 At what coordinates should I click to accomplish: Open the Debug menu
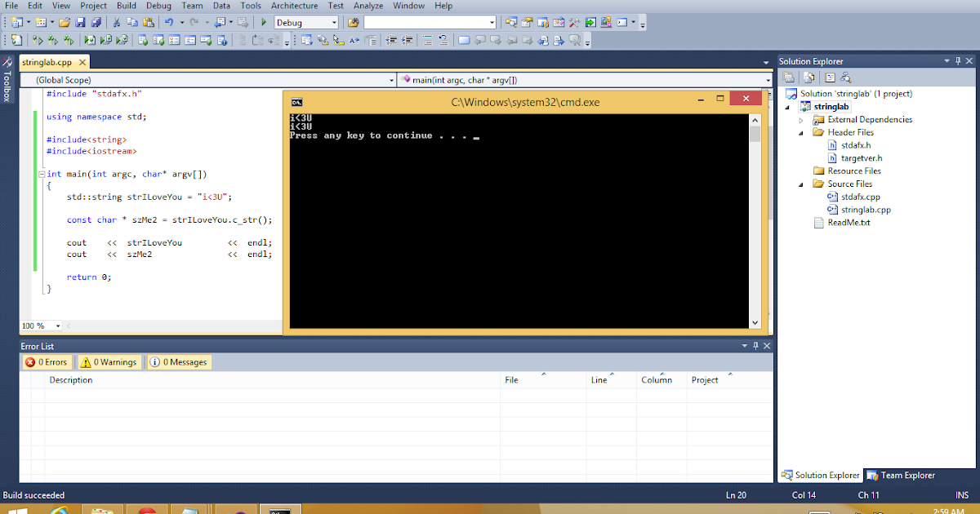tap(158, 6)
